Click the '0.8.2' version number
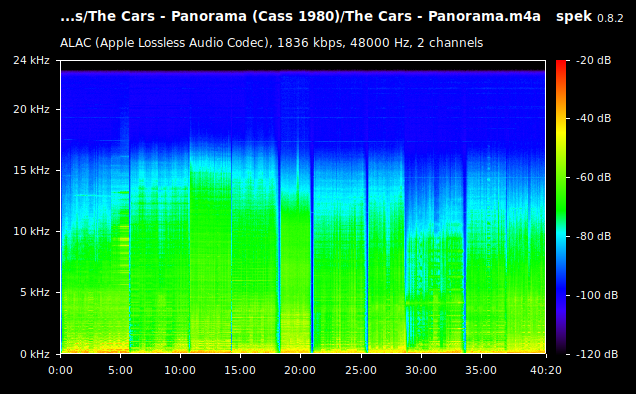Screen dimensions: 636x394 point(610,18)
